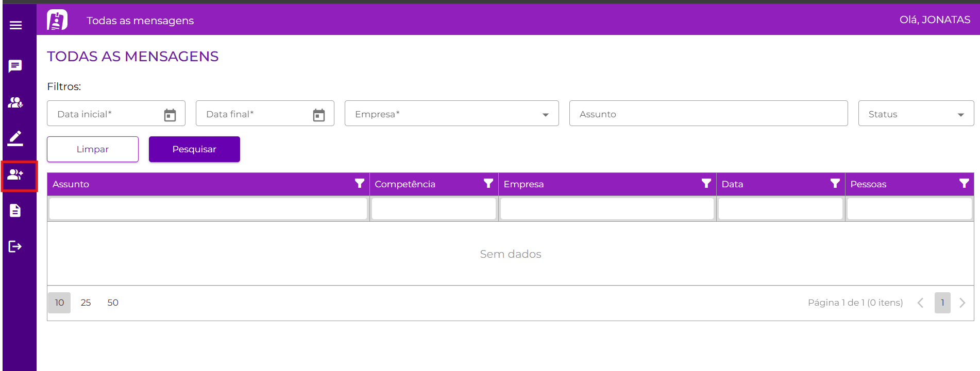The height and width of the screenshot is (371, 980).
Task: Click the people with microphone sidebar icon
Action: tap(15, 102)
